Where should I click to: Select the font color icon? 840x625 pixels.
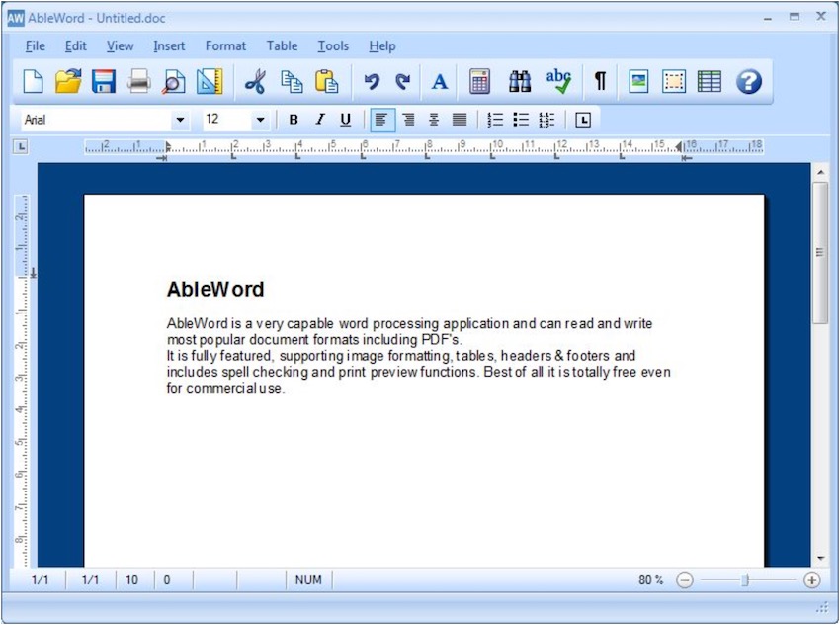tap(439, 81)
